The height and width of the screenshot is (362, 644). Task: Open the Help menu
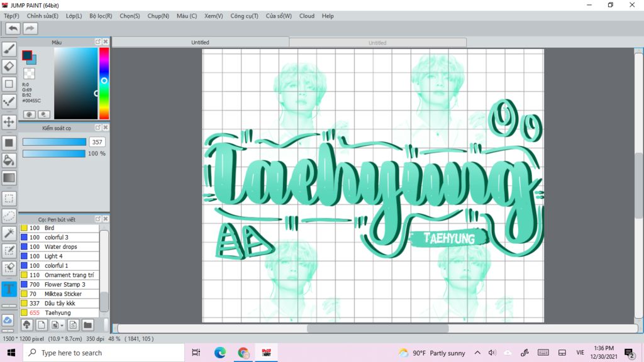point(328,16)
